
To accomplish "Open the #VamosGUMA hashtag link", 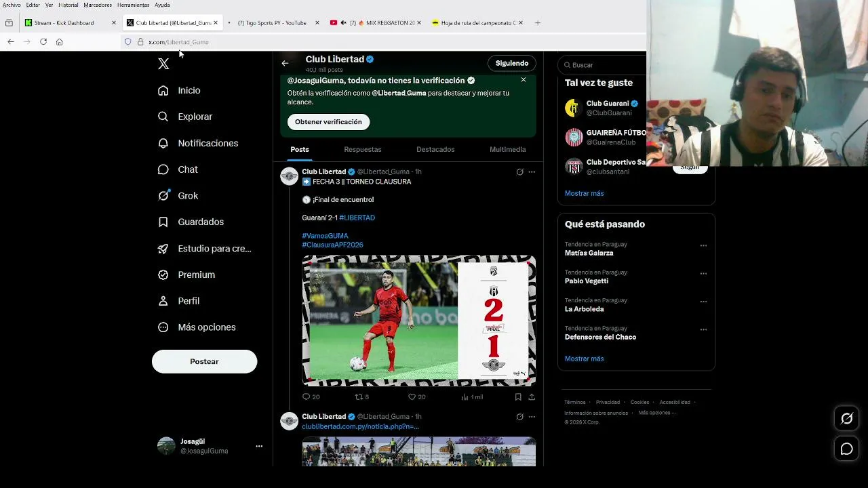I will tap(325, 236).
